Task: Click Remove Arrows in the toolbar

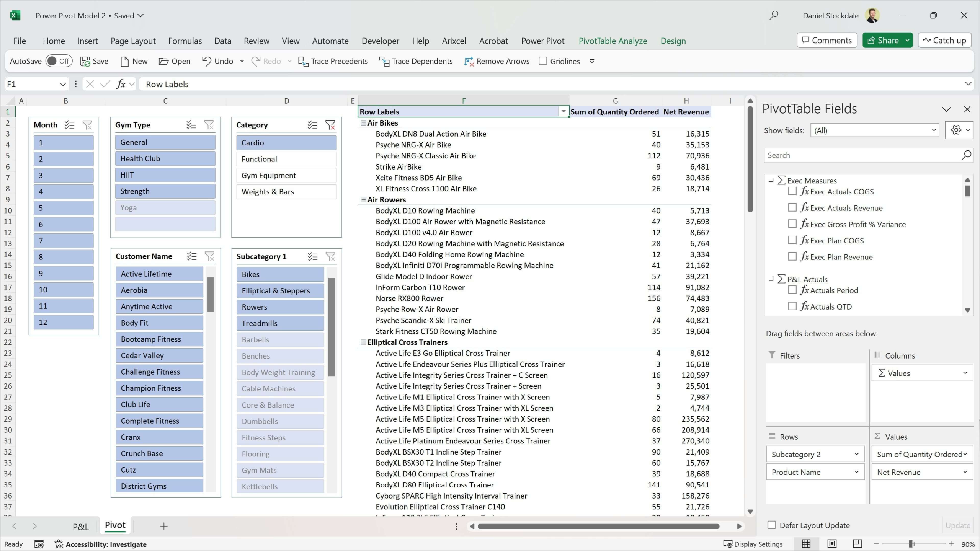Action: (497, 61)
